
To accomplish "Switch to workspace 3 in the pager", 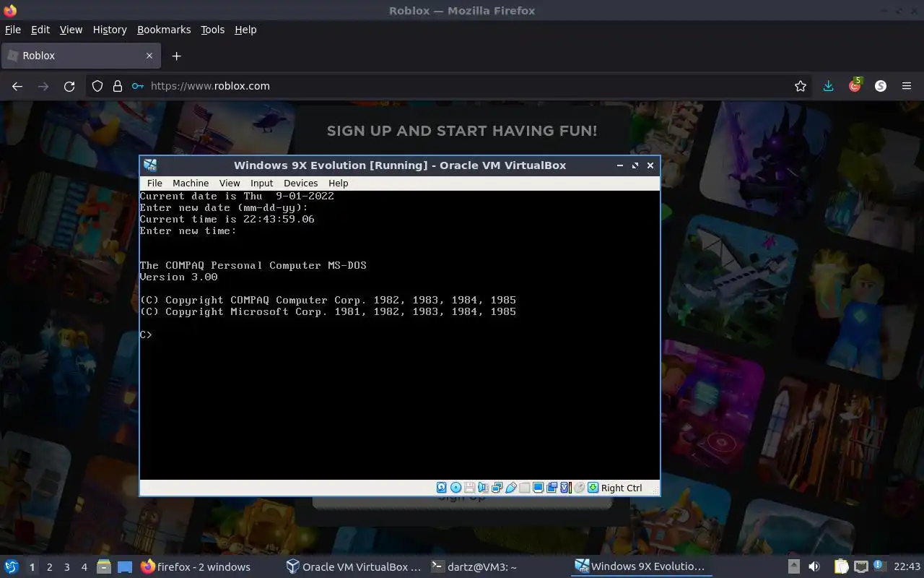I will coord(66,567).
